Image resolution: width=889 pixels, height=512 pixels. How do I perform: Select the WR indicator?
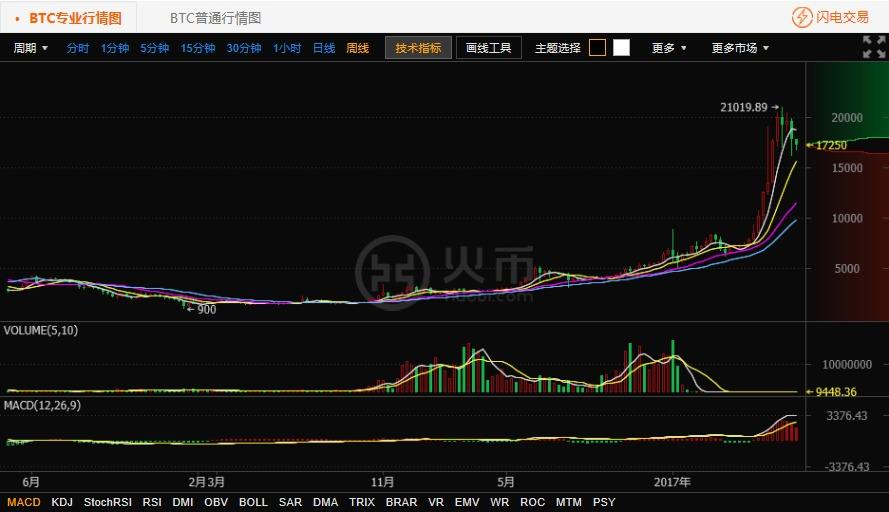point(499,502)
